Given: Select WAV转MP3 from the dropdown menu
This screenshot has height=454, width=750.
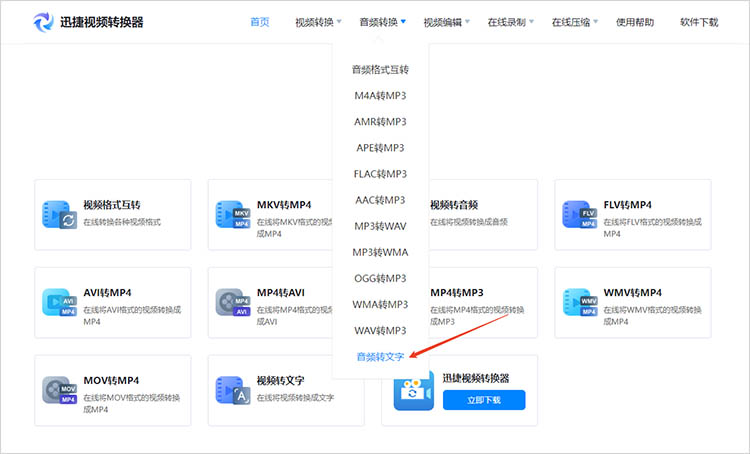Looking at the screenshot, I should click(x=380, y=331).
